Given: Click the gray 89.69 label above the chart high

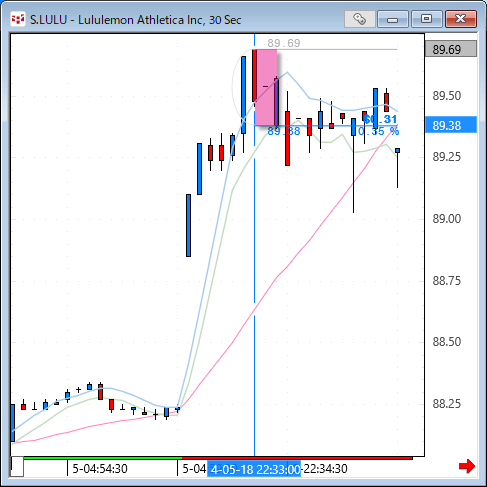Looking at the screenshot, I should pyautogui.click(x=284, y=43).
